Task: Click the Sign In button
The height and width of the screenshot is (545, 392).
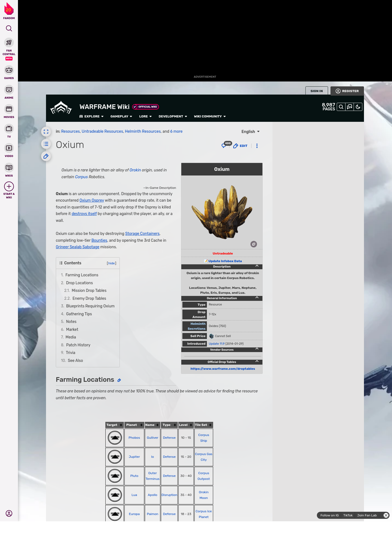Action: [317, 91]
